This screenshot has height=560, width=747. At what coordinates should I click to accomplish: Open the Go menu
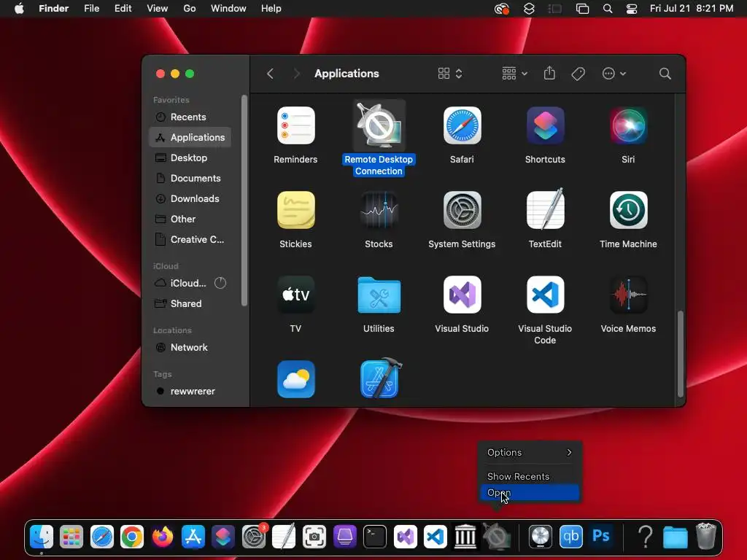pos(190,9)
